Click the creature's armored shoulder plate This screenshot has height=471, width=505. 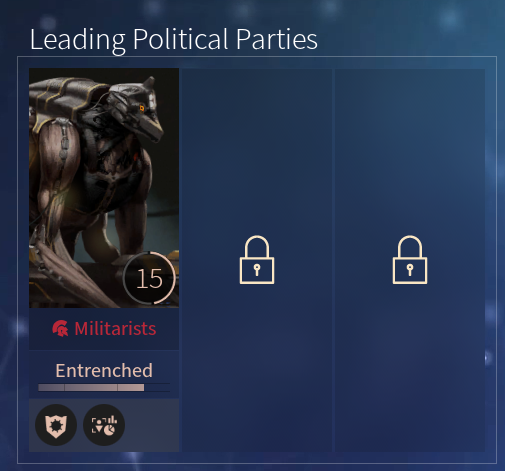point(67,97)
